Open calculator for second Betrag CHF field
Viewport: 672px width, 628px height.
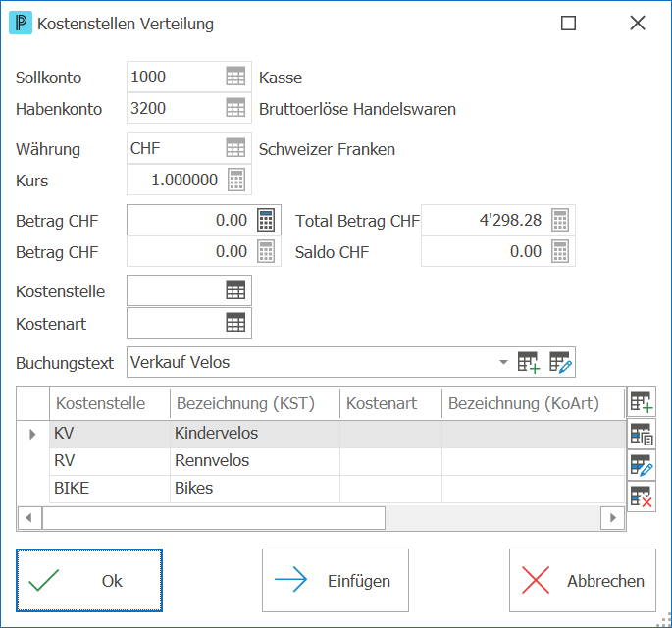click(266, 251)
